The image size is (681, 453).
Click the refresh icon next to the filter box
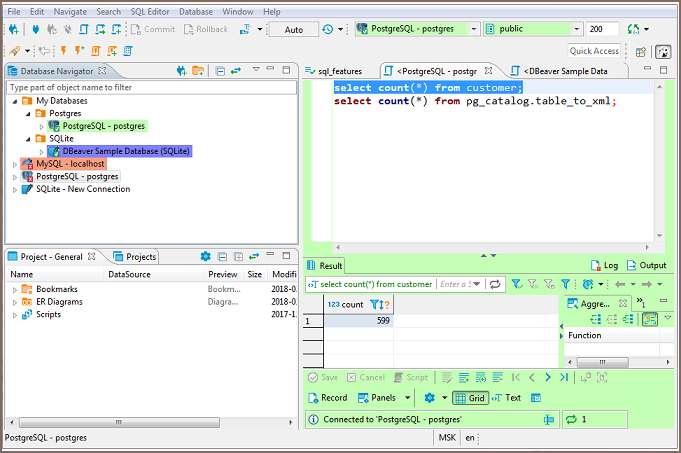pyautogui.click(x=494, y=284)
